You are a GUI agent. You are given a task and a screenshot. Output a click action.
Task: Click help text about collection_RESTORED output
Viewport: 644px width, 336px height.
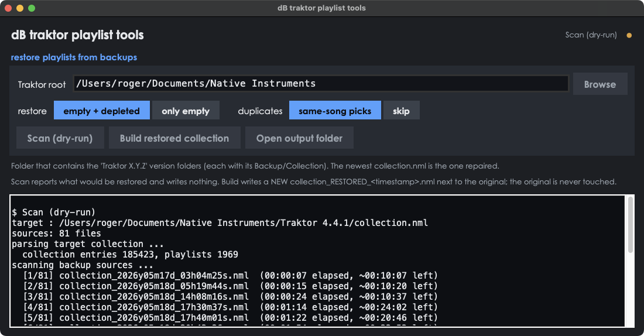coord(314,181)
